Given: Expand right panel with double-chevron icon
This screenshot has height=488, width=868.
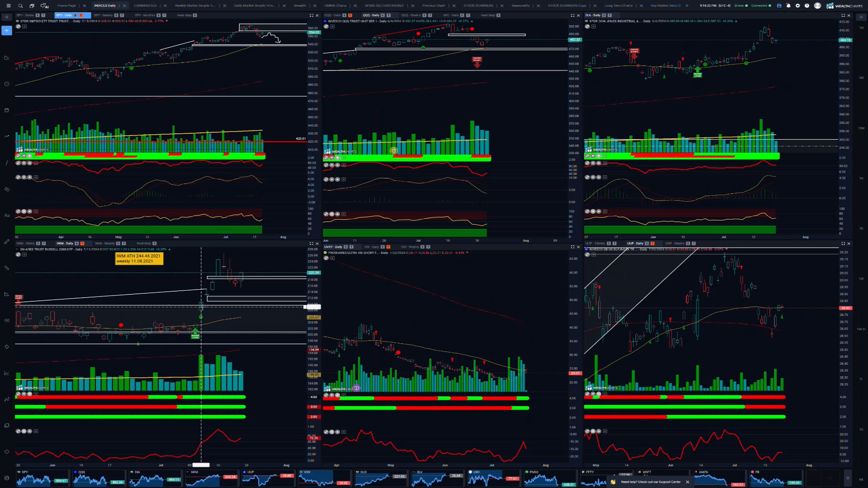Looking at the screenshot, I should coord(861,17).
